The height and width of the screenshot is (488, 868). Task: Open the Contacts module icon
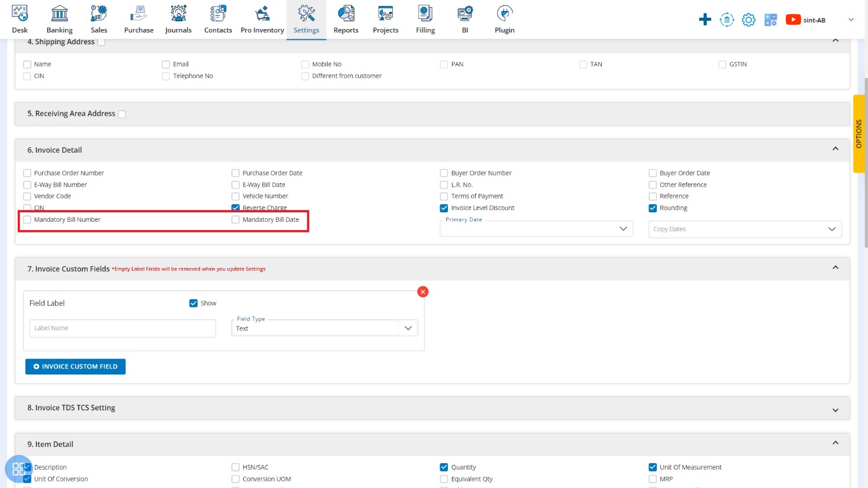pos(218,13)
